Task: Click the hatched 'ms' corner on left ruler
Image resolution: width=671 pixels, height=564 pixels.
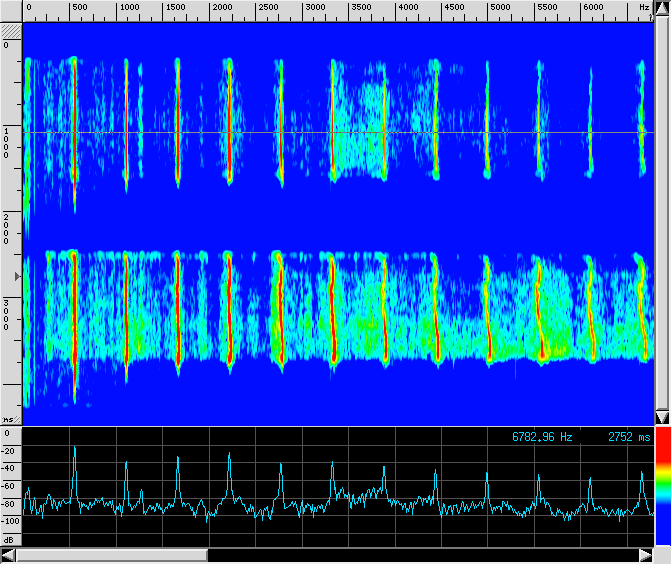Action: click(x=10, y=420)
